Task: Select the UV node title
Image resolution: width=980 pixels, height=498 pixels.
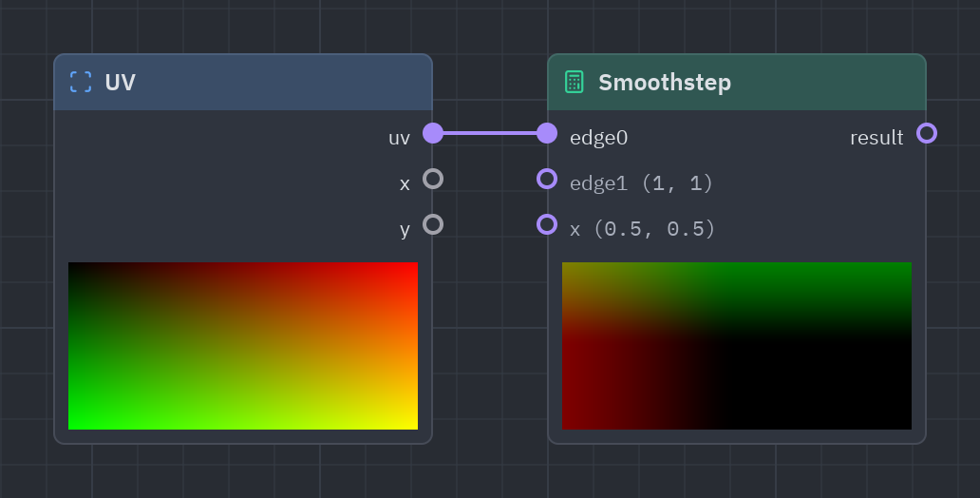Action: click(120, 82)
